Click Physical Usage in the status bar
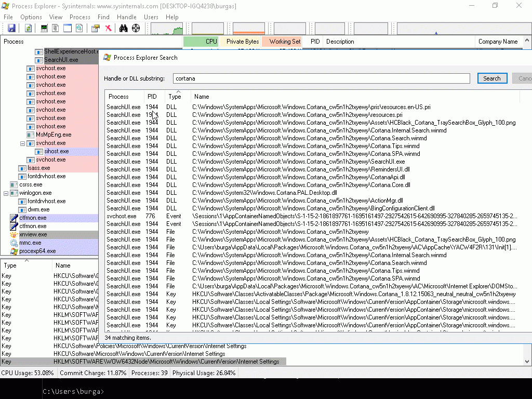The width and height of the screenshot is (532, 399). coord(204,373)
